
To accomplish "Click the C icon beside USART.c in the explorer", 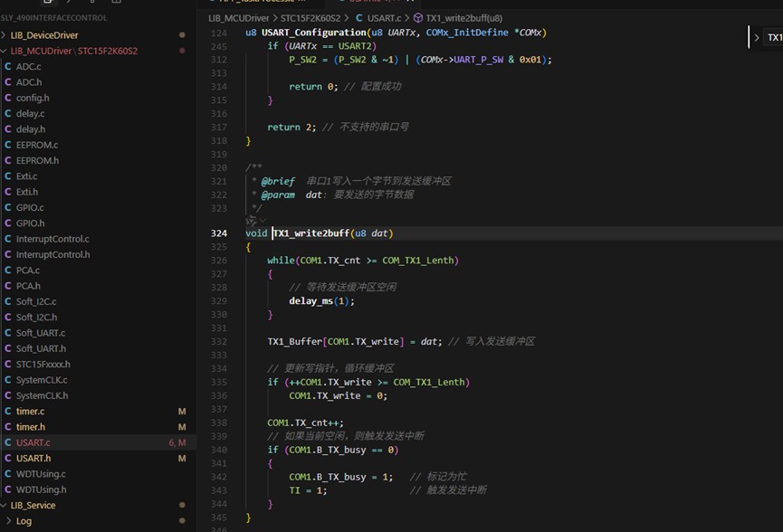I will pos(8,442).
